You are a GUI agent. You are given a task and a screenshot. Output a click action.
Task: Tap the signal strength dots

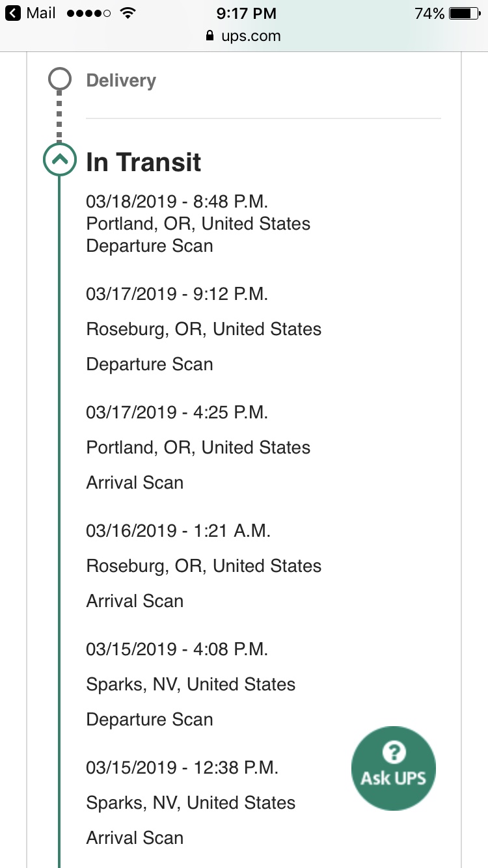pos(88,13)
